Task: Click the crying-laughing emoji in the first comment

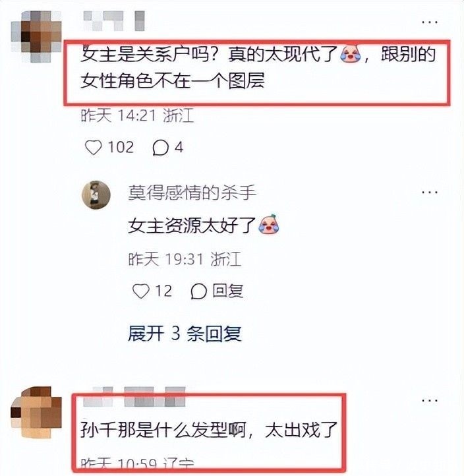Action: click(x=351, y=54)
